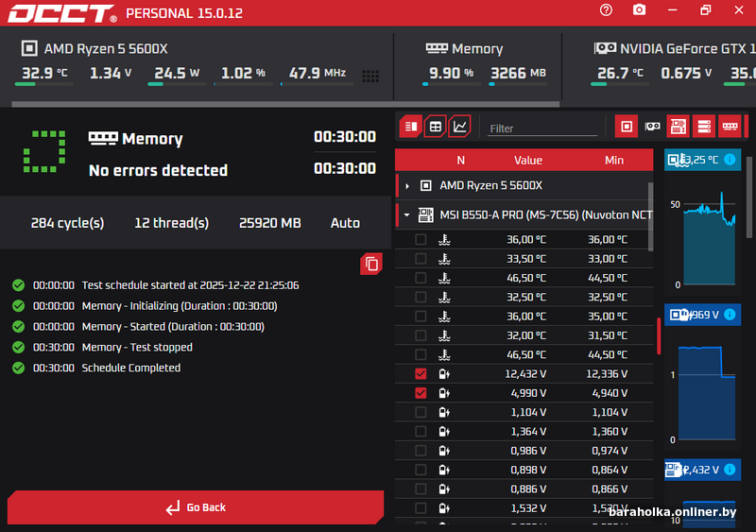
Task: Sort by the N column header
Action: (461, 160)
